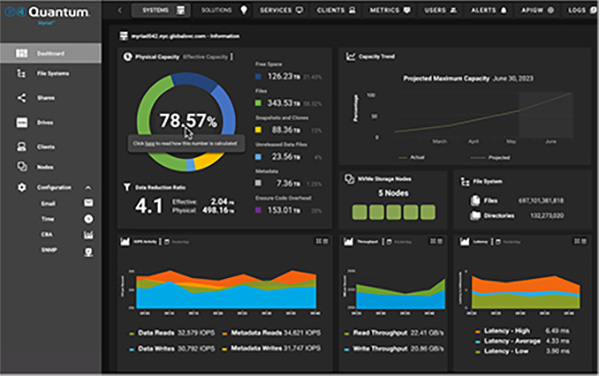The image size is (600, 376).
Task: Click the green Files legend swatch
Action: [x=258, y=103]
